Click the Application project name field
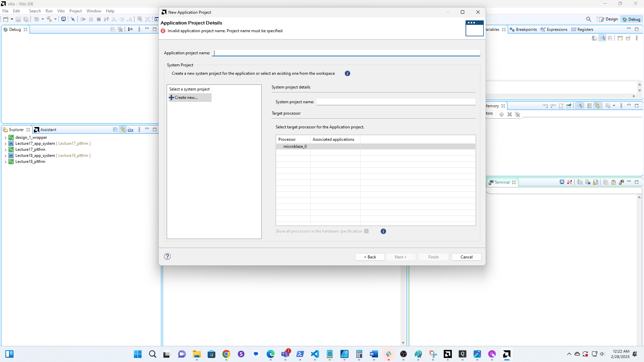Viewport: 644px width, 362px height. (x=346, y=53)
